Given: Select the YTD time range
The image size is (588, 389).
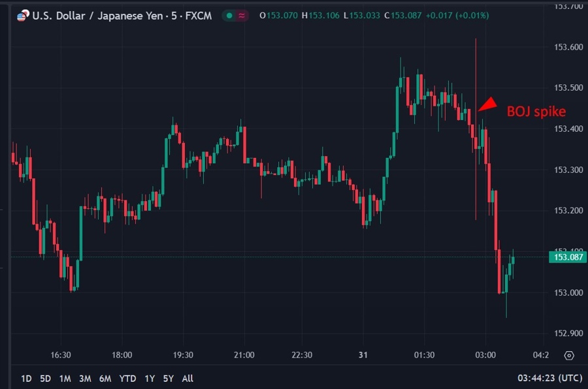Looking at the screenshot, I should pyautogui.click(x=127, y=379).
